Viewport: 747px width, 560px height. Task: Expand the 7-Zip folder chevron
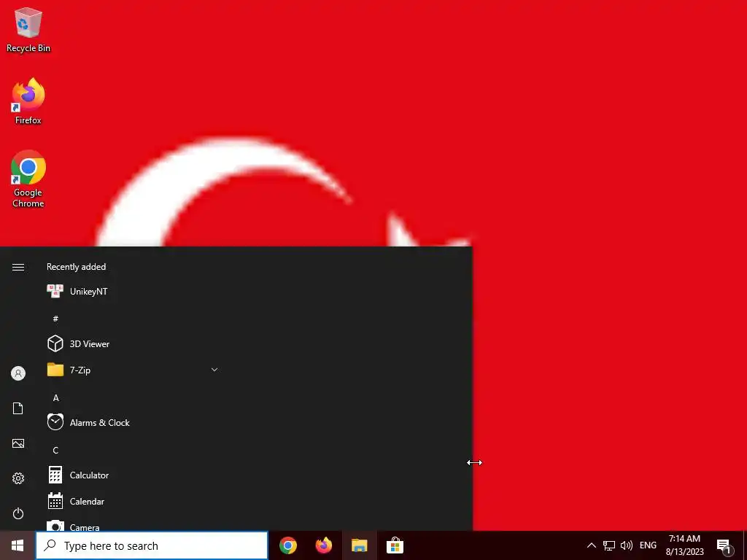tap(214, 370)
